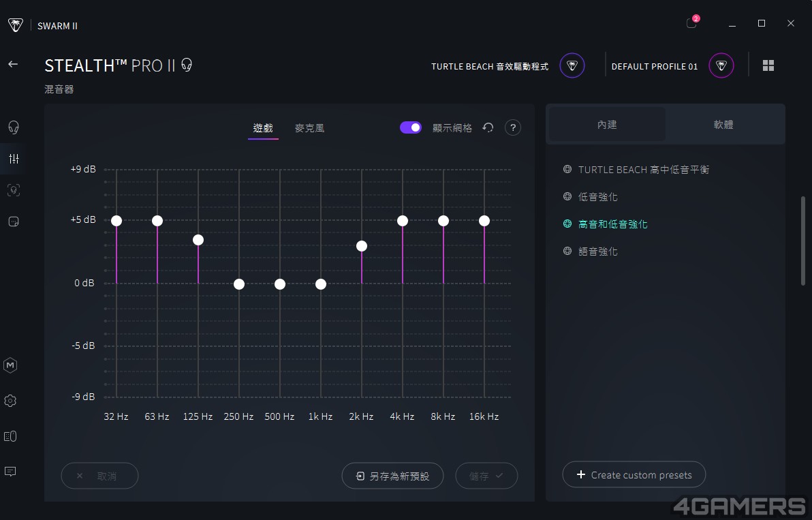Open settings gear in sidebar

(10, 400)
